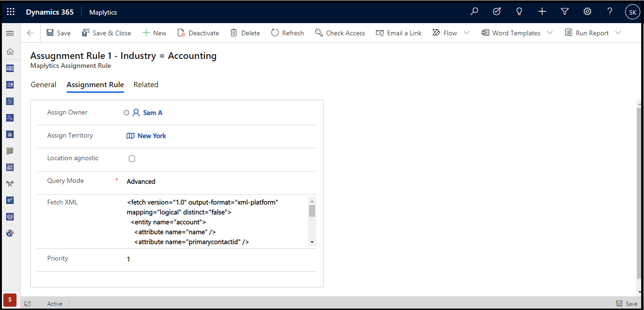The width and height of the screenshot is (644, 310).
Task: Switch to the General tab
Action: click(x=43, y=85)
